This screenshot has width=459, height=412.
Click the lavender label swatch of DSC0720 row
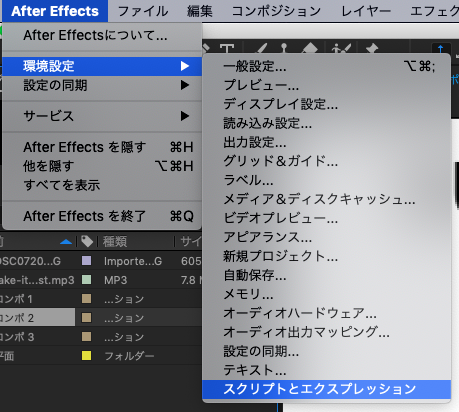pos(87,261)
